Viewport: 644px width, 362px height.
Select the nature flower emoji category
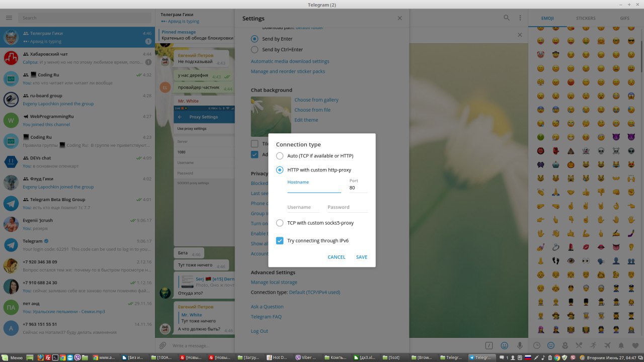[565, 345]
